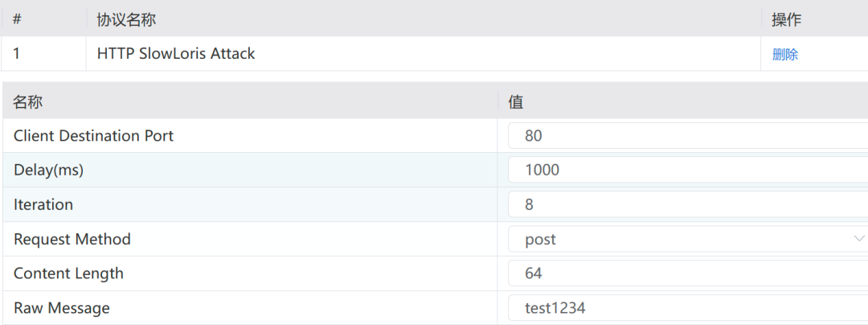Viewport: 868px width, 325px height.
Task: Click the Request Method parameter label
Action: [x=72, y=240]
